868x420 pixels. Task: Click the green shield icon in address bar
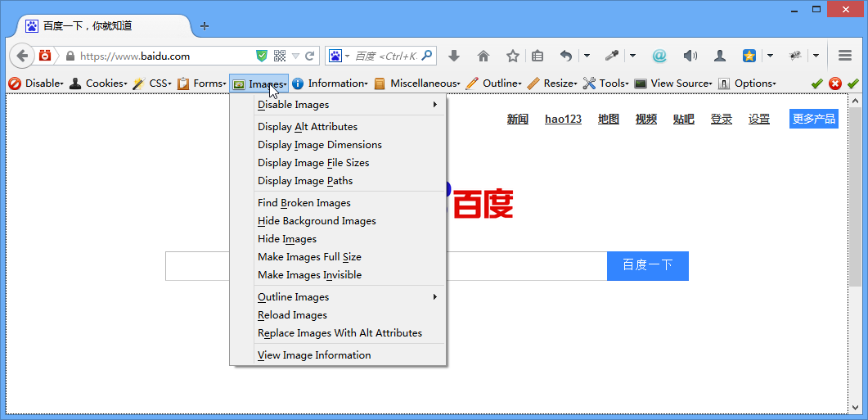click(x=262, y=56)
